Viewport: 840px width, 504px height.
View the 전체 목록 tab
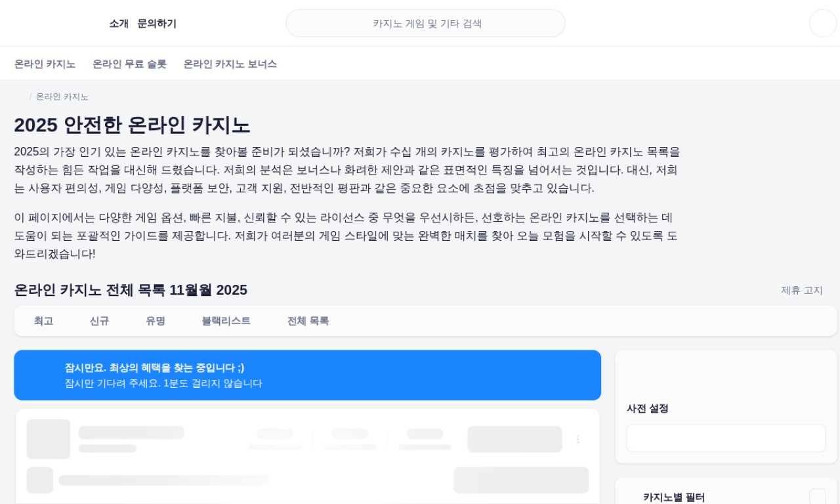[x=308, y=321]
